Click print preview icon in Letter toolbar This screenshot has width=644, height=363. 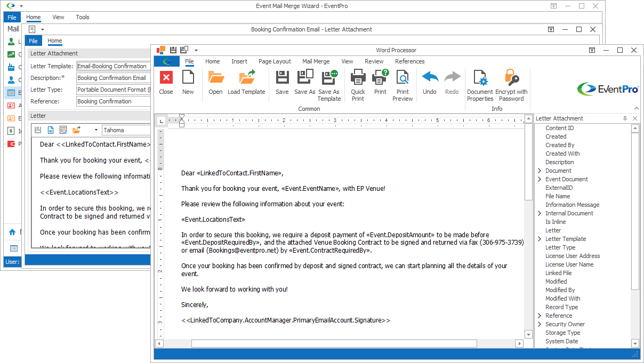(63, 130)
